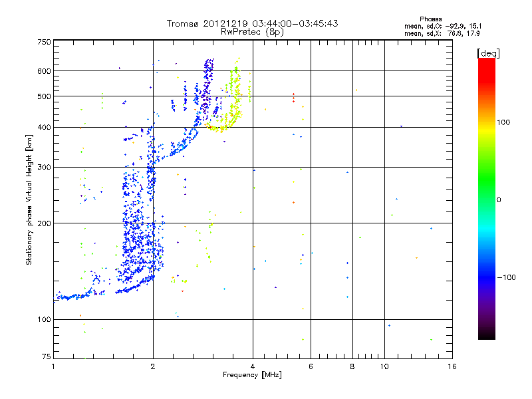Screen dimensions: 532x399
Task: Click the x-axis label "8"
Action: click(x=352, y=366)
